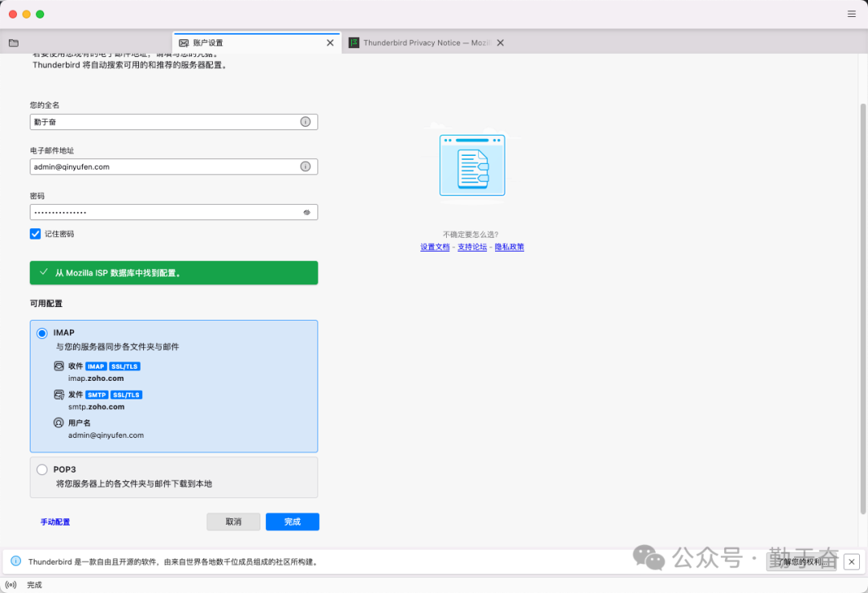
Task: Click the blue IMAP protocol badge
Action: coord(96,366)
